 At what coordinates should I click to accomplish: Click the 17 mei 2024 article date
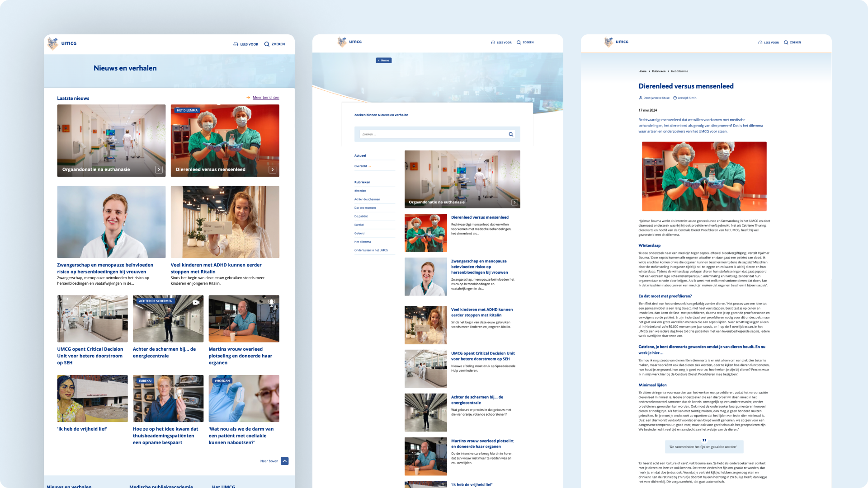click(x=648, y=110)
